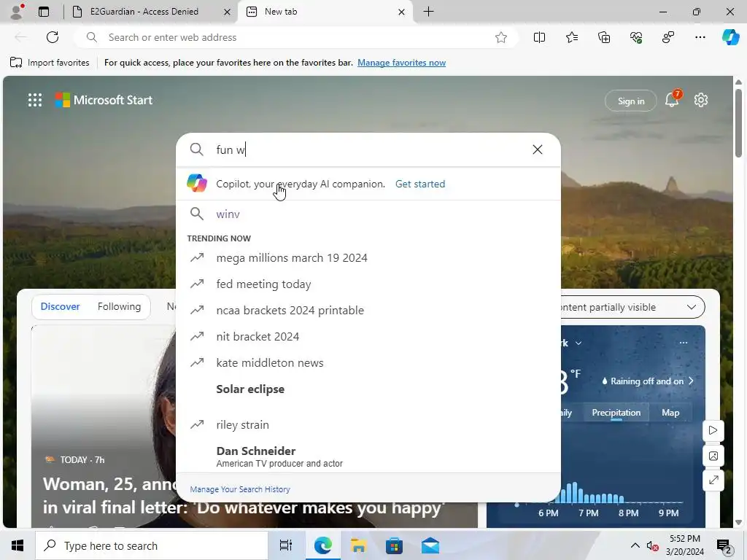Select Dan Schneider suggestion
Image resolution: width=747 pixels, height=560 pixels.
pyautogui.click(x=368, y=456)
